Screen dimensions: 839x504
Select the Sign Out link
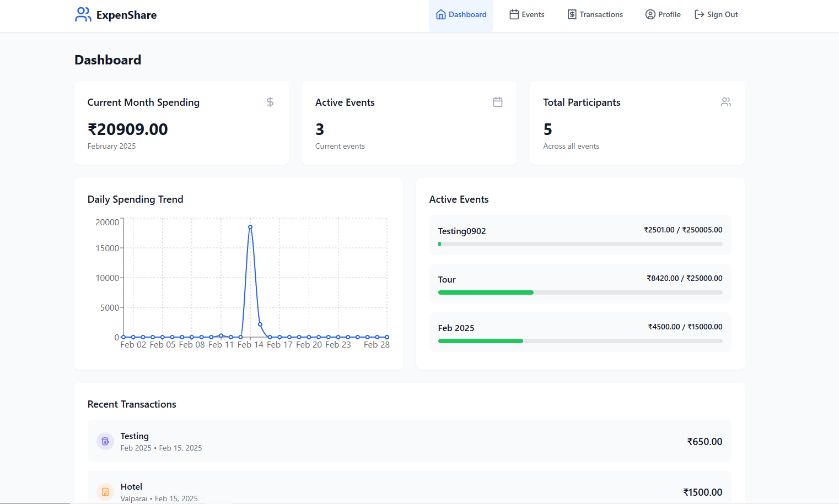(716, 15)
